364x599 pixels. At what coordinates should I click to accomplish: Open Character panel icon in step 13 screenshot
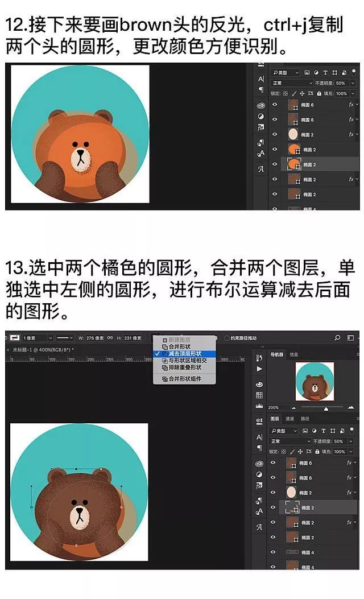259,437
